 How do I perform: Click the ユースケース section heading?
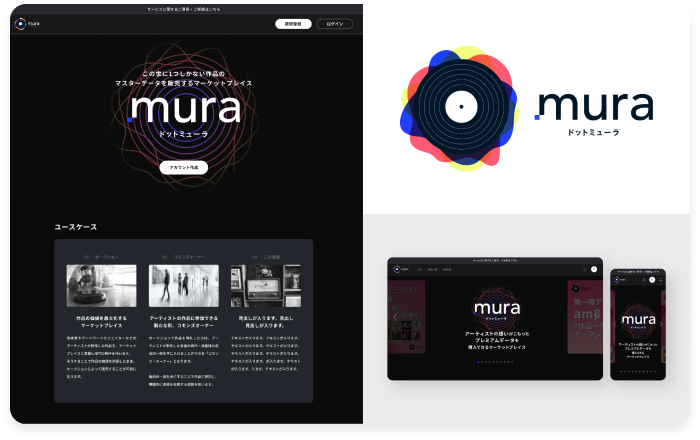point(78,227)
